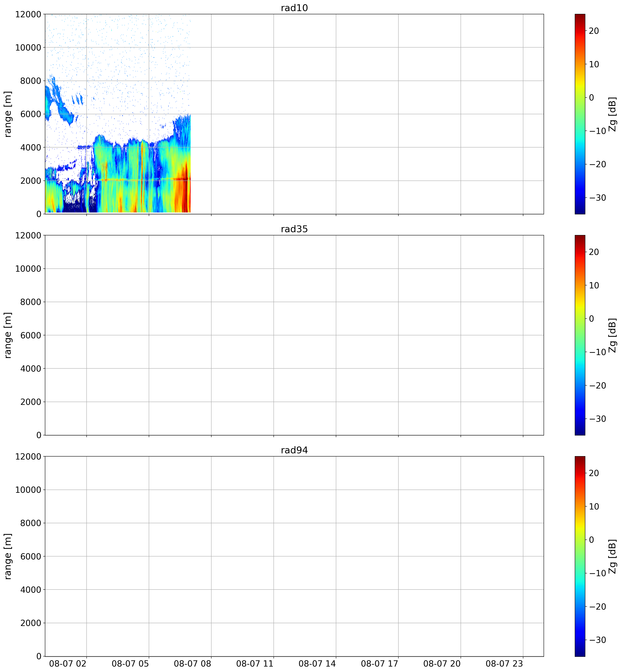
Task: Click the rad35 Zg [dB] colorbar label
Action: coord(613,335)
